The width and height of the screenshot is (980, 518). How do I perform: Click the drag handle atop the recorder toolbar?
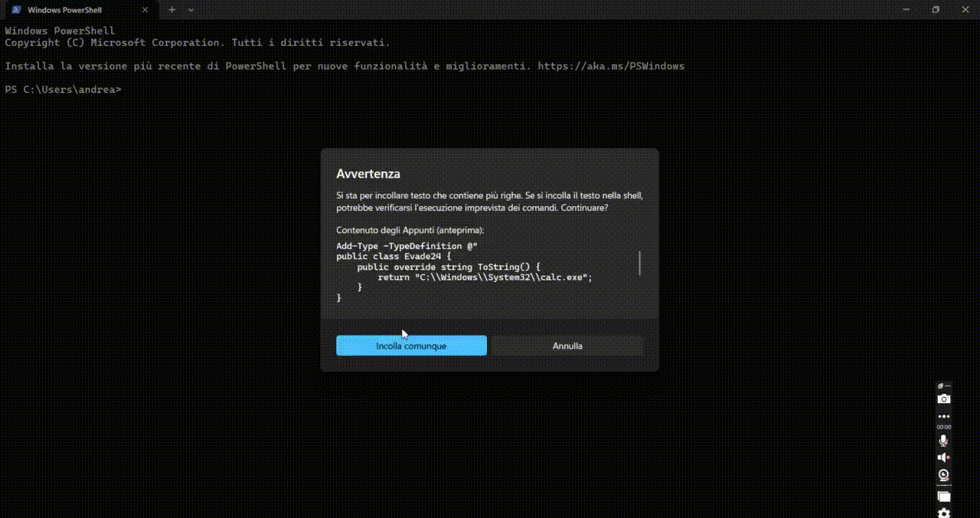pyautogui.click(x=943, y=386)
